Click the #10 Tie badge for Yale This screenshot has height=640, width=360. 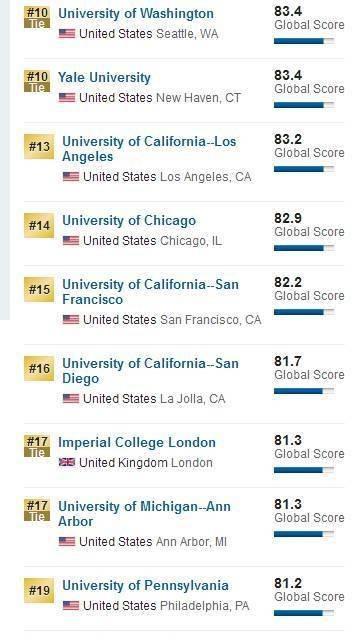click(37, 81)
